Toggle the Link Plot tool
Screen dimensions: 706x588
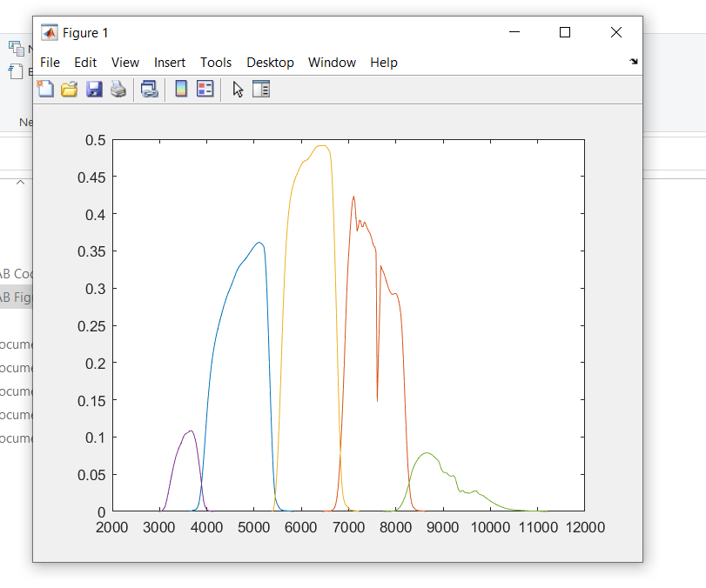149,88
